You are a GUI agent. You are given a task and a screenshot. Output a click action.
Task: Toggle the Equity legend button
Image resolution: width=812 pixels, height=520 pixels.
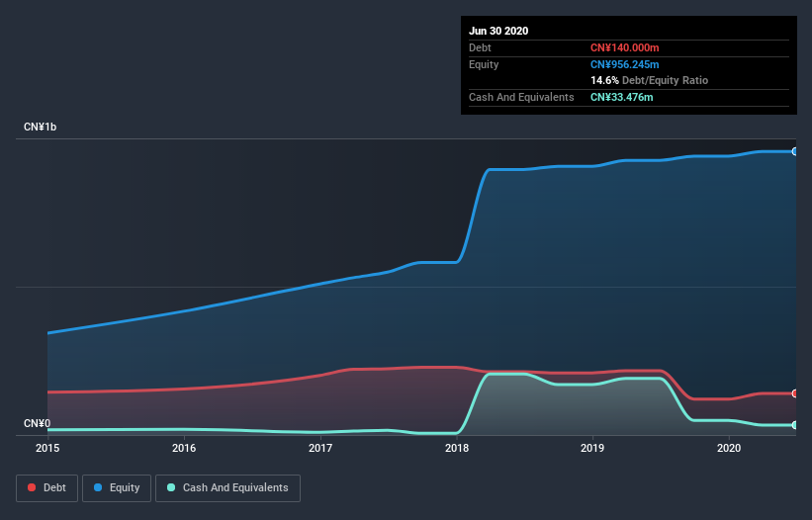coord(117,488)
